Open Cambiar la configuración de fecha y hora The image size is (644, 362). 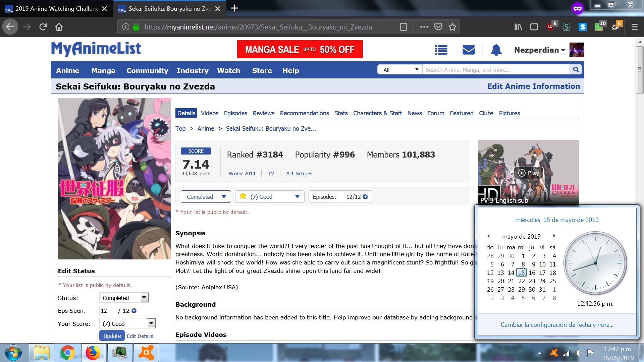[557, 325]
